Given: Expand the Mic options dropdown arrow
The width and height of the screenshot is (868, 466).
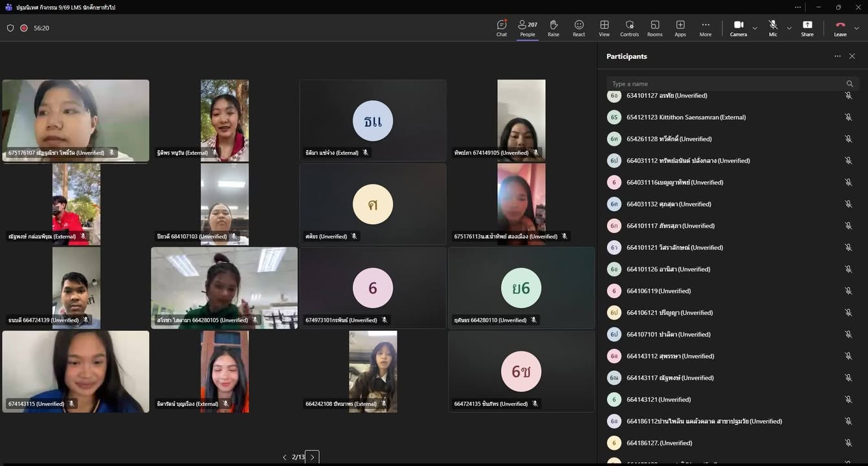Looking at the screenshot, I should tap(789, 28).
